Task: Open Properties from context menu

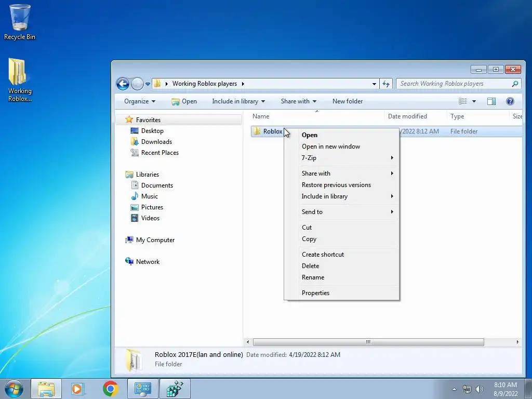Action: pyautogui.click(x=342, y=293)
